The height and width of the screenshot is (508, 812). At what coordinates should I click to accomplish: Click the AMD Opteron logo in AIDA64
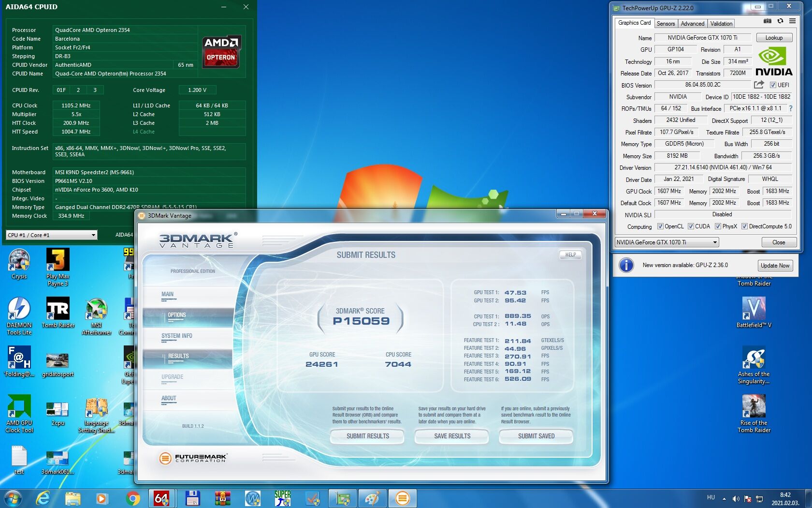pyautogui.click(x=221, y=52)
